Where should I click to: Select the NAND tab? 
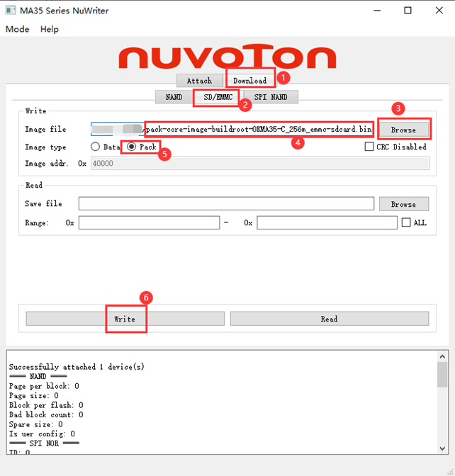click(174, 97)
